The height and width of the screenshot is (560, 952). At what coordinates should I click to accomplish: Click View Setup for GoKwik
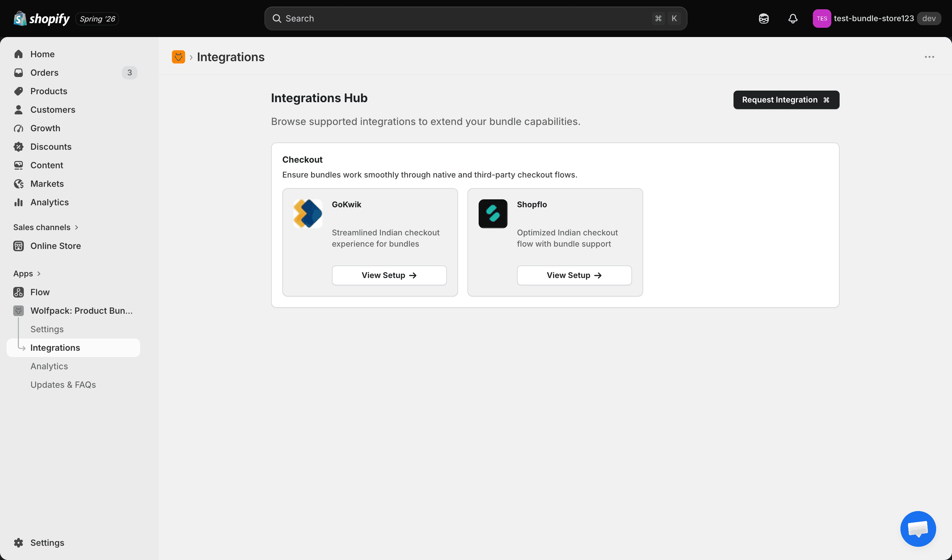tap(389, 275)
